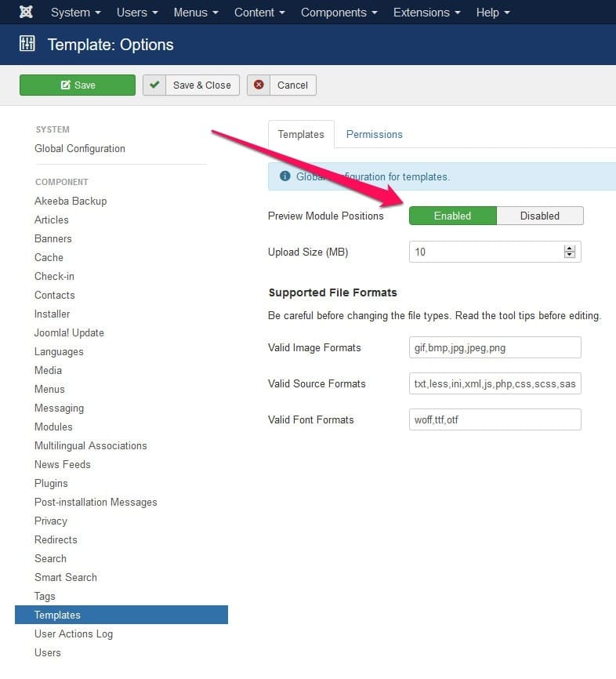Select the highlighted Templates sidebar item
The image size is (616, 679).
click(121, 615)
